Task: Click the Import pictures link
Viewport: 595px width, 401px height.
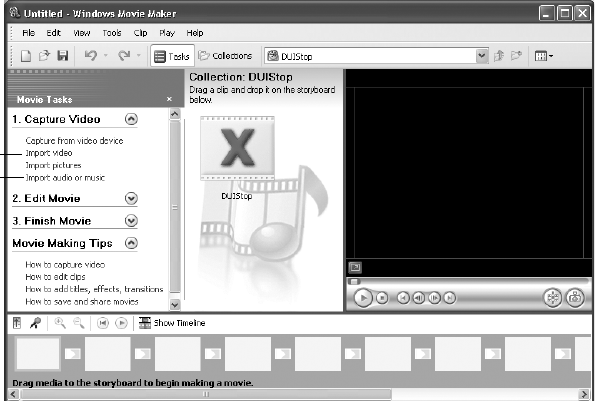Action: pos(54,165)
